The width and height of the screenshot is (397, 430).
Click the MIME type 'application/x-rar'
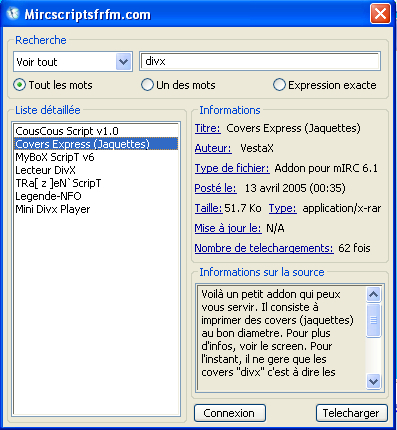click(x=342, y=208)
